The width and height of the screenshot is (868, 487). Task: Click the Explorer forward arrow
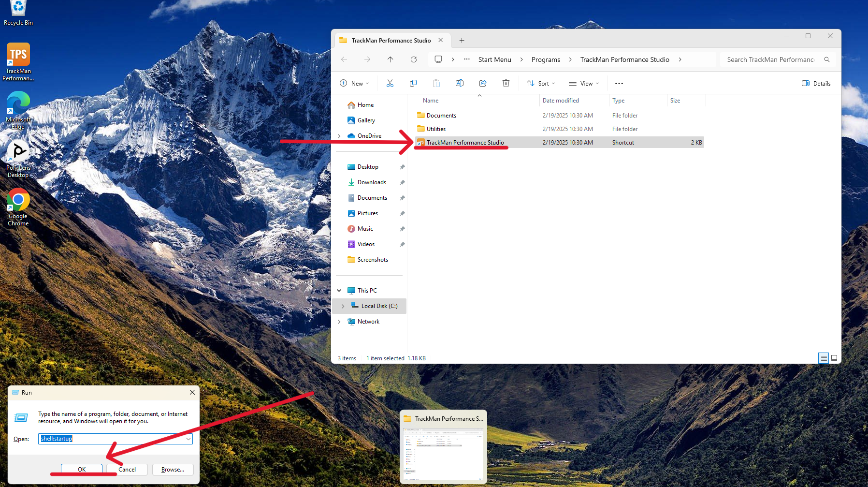click(x=367, y=59)
